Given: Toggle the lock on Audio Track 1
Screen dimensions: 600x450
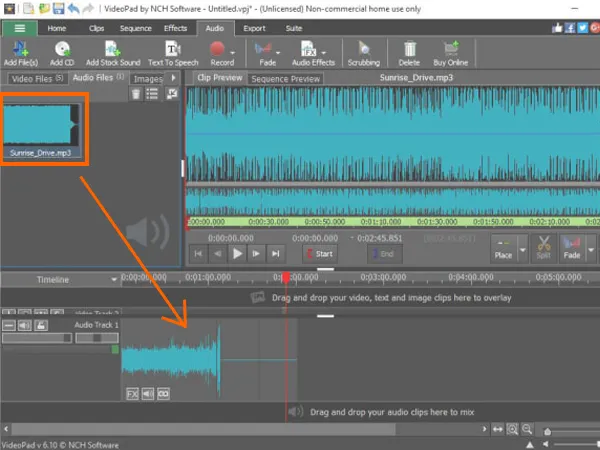Looking at the screenshot, I should coord(41,326).
